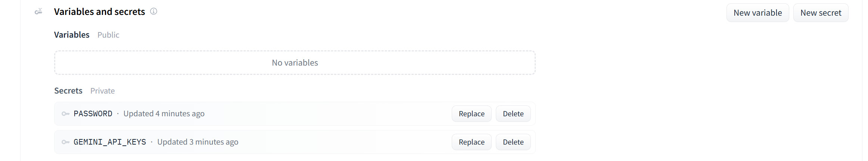868x161 pixels.
Task: Delete the PASSWORD secret
Action: click(x=513, y=114)
